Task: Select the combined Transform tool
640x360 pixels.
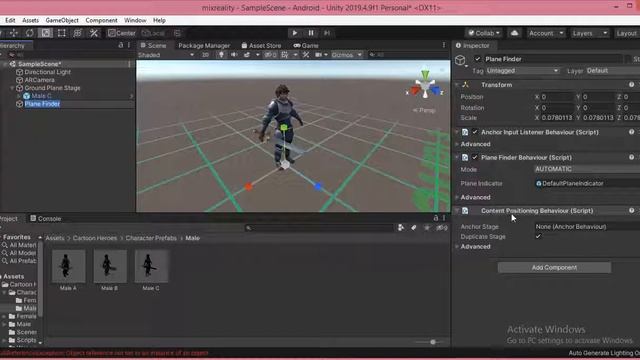Action: pos(78,33)
